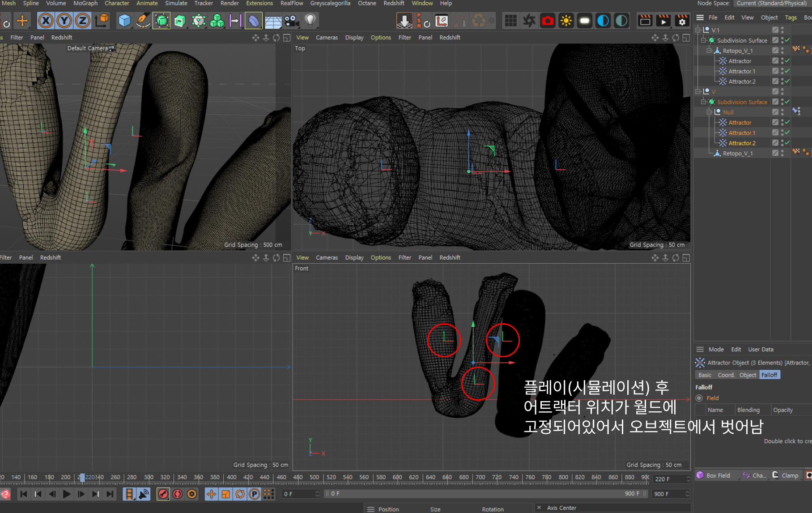Open the Octane menu
812x513 pixels.
click(x=367, y=3)
